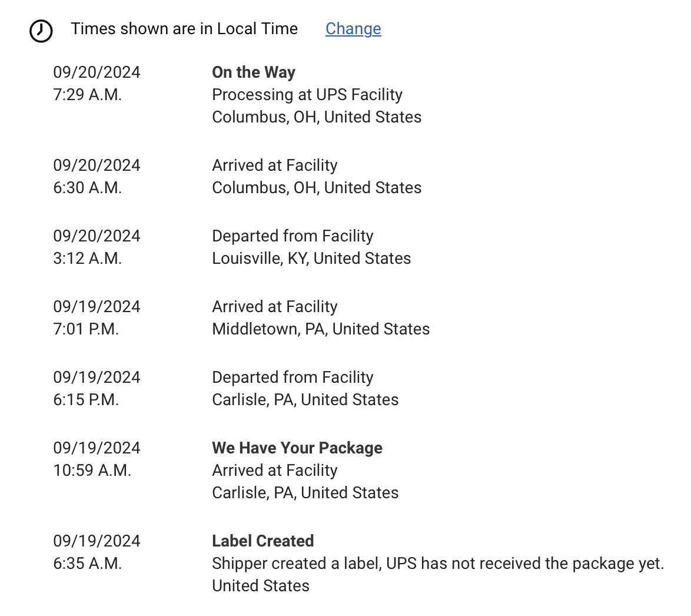The image size is (691, 616).
Task: Select the 'Times shown are in Local Time' text
Action: (x=184, y=29)
